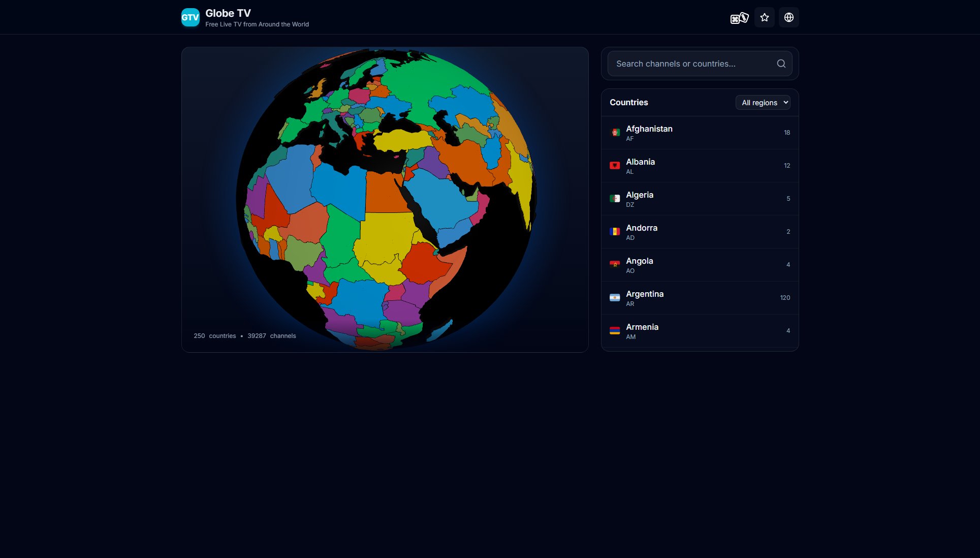Click the Algeria flag icon
This screenshot has height=558, width=980.
click(x=615, y=199)
